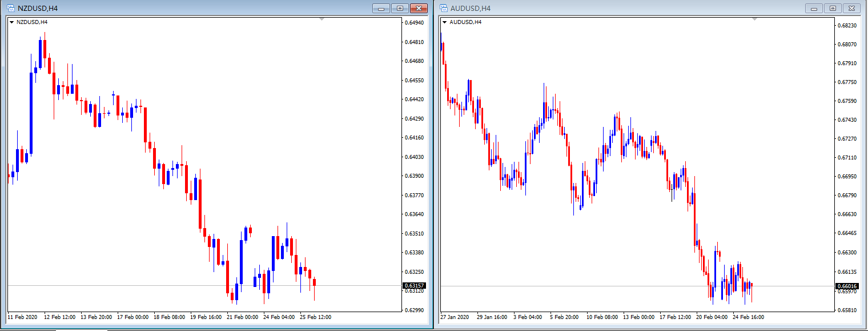Viewport: 868px width, 331px height.
Task: Click the 19 Feb 16:00 date on NZDUSD axis
Action: (x=206, y=317)
